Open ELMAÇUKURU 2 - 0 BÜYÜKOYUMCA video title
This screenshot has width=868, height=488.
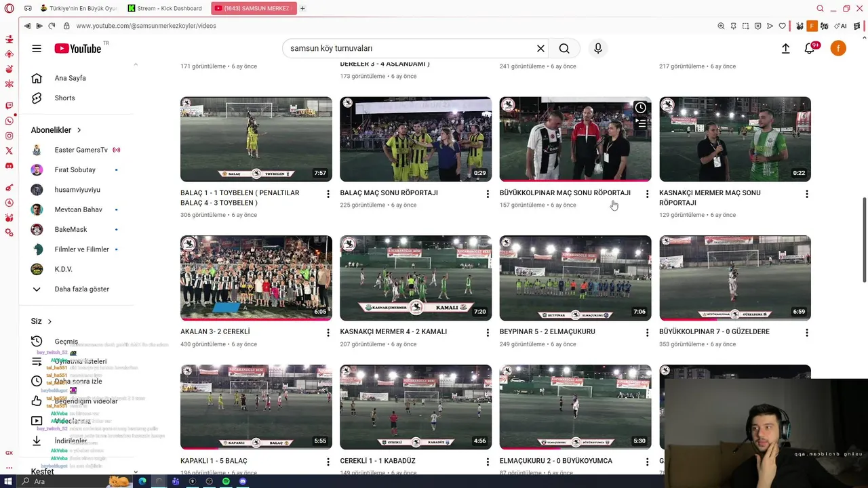tap(556, 461)
